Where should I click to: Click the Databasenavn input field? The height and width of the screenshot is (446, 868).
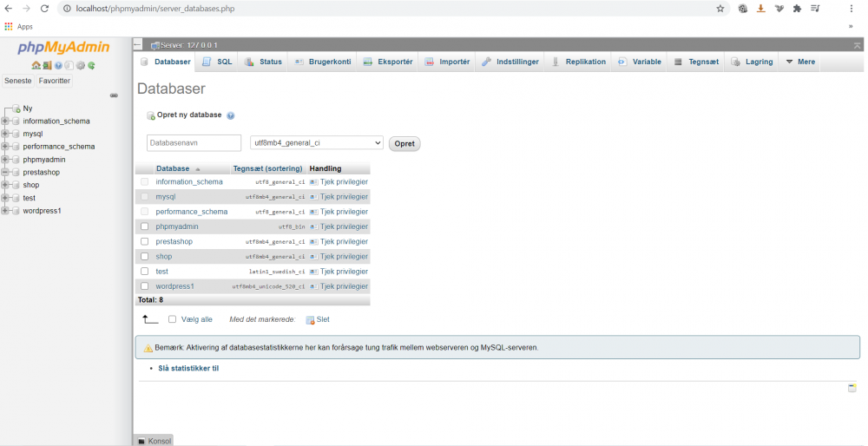tap(194, 143)
